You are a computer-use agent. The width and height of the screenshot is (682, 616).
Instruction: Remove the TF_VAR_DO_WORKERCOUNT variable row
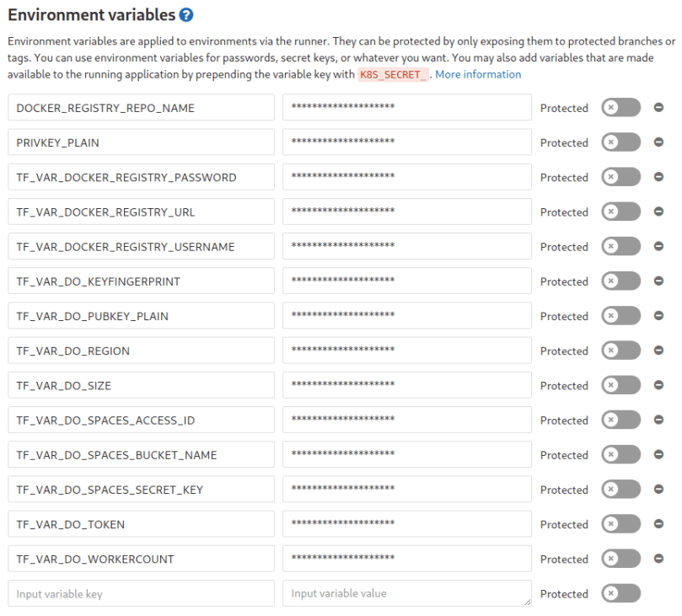point(658,559)
